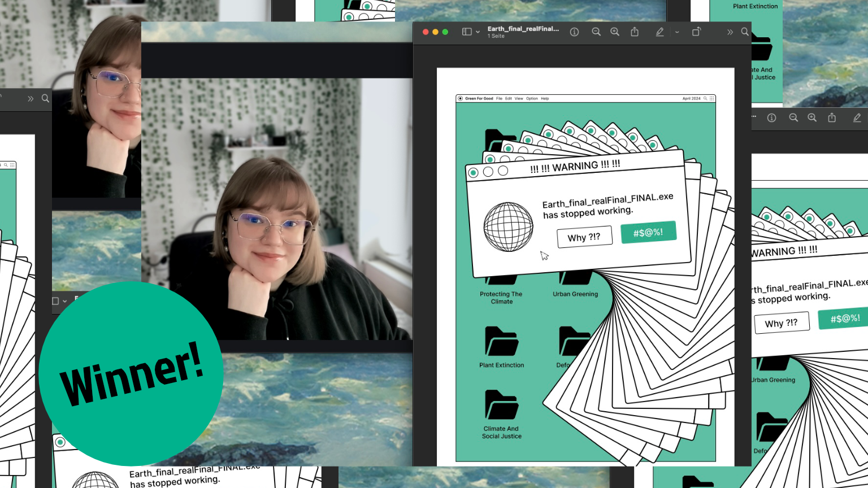Open the Option menu in the poster menu bar
Viewport: 868px width, 488px height.
532,98
